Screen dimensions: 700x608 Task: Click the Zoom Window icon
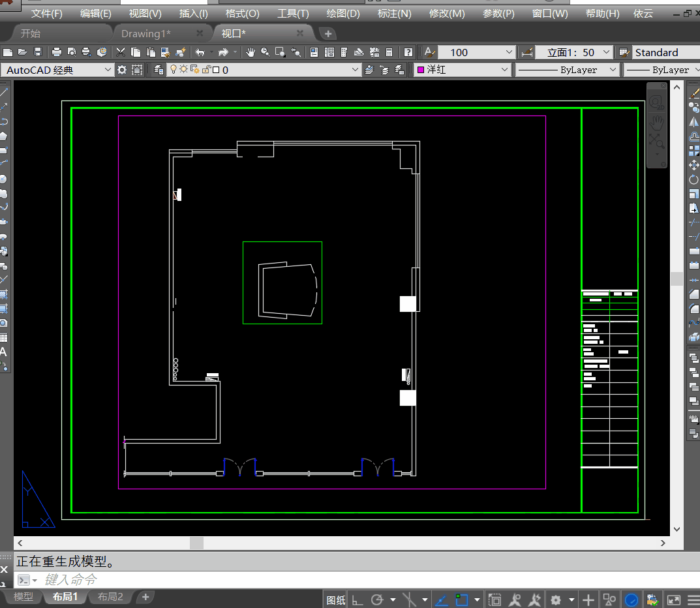(281, 52)
